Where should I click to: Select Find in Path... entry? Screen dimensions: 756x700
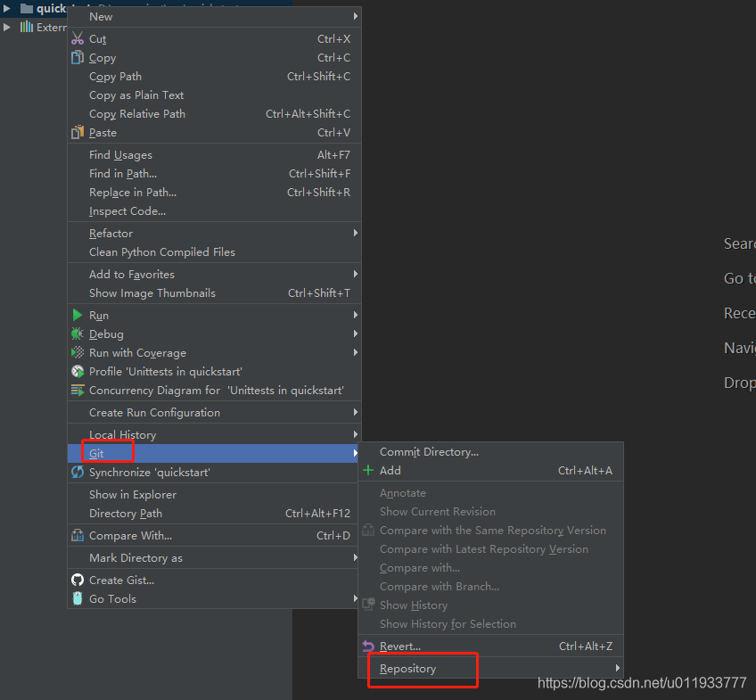click(215, 174)
